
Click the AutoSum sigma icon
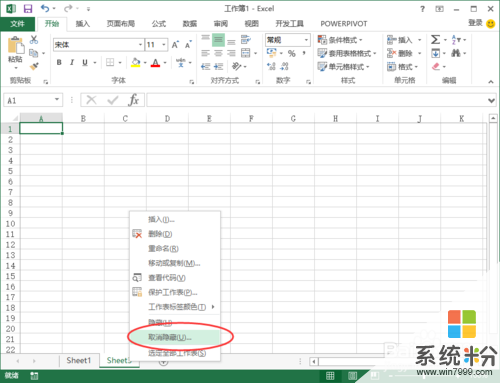(435, 40)
